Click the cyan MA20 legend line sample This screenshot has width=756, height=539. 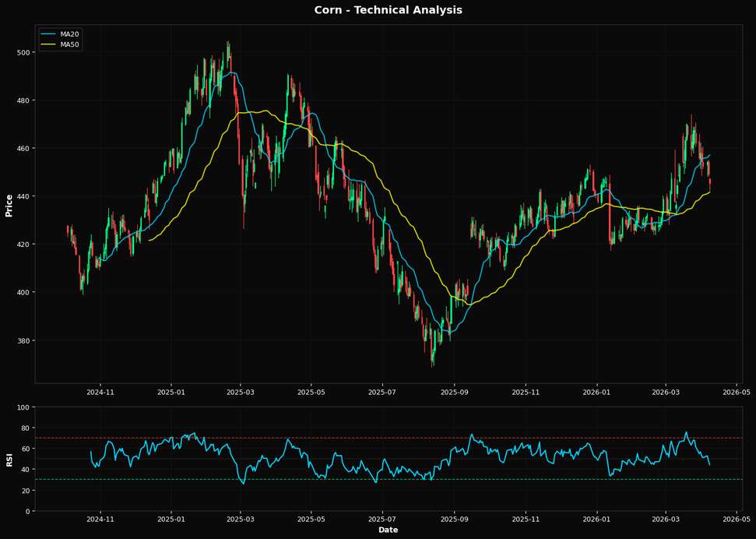(47, 34)
